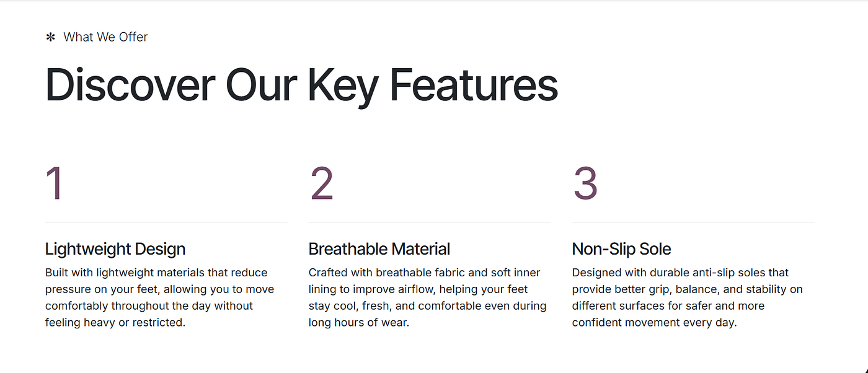Select the large purple number 2
Viewport: 868px width, 373px height.
coord(321,183)
